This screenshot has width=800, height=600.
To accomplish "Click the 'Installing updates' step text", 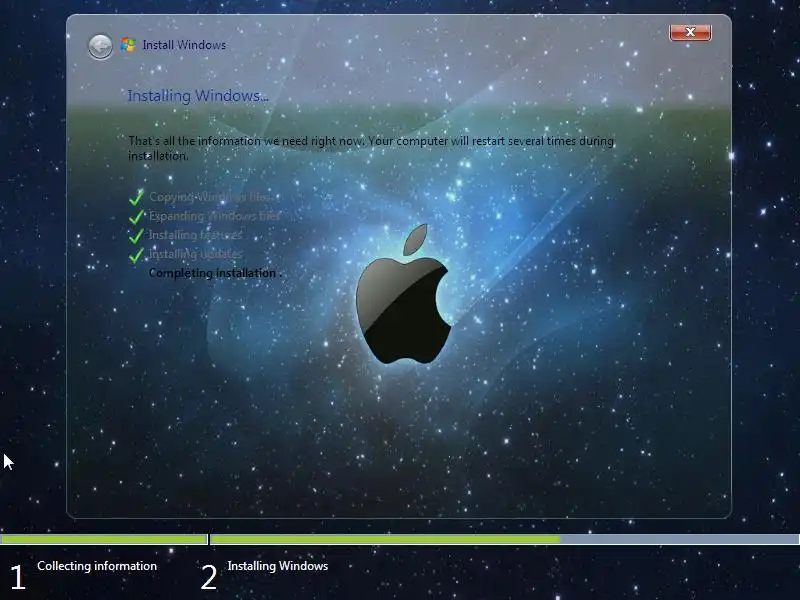I will tap(195, 254).
